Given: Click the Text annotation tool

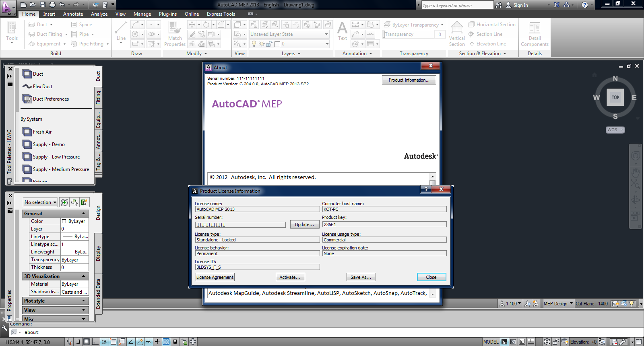Looking at the screenshot, I should (x=343, y=31).
